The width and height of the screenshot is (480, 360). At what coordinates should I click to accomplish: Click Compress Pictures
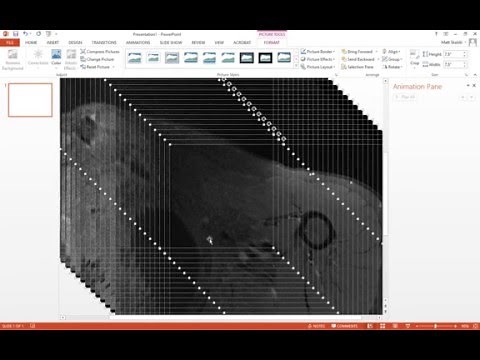pos(100,52)
